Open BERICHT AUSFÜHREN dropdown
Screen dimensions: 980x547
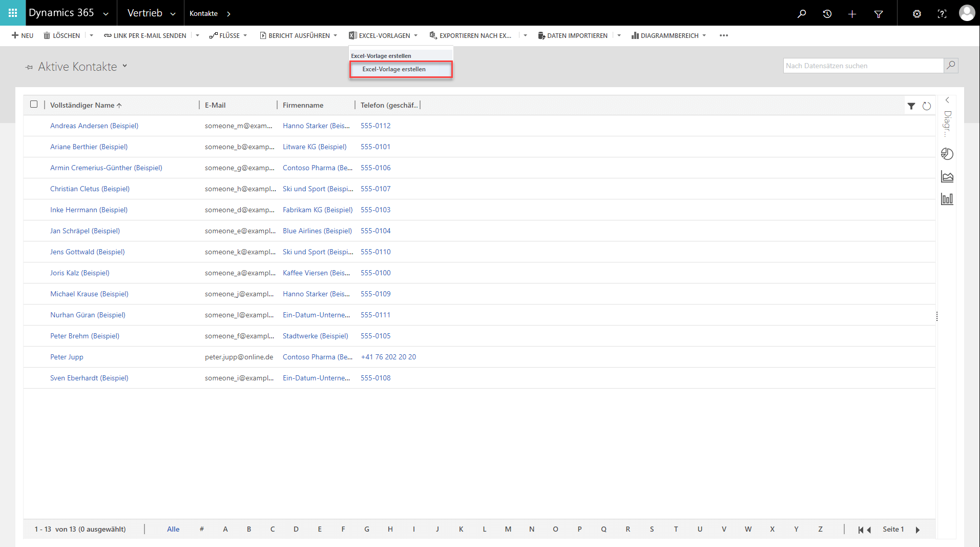[x=299, y=35]
